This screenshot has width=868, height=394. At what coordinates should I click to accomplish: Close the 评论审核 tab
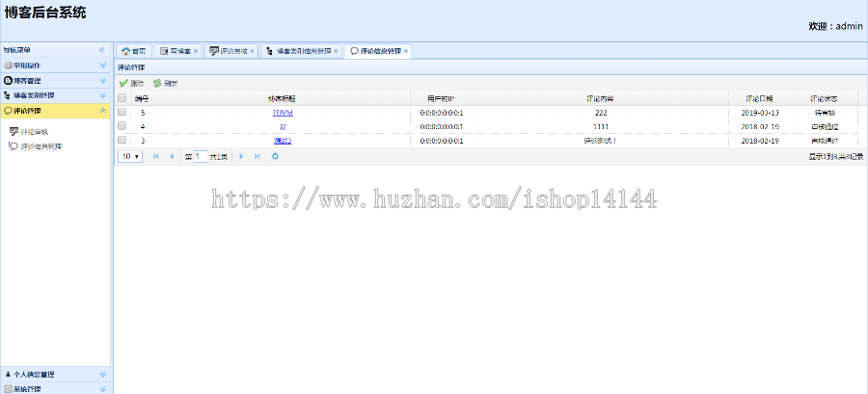click(252, 51)
